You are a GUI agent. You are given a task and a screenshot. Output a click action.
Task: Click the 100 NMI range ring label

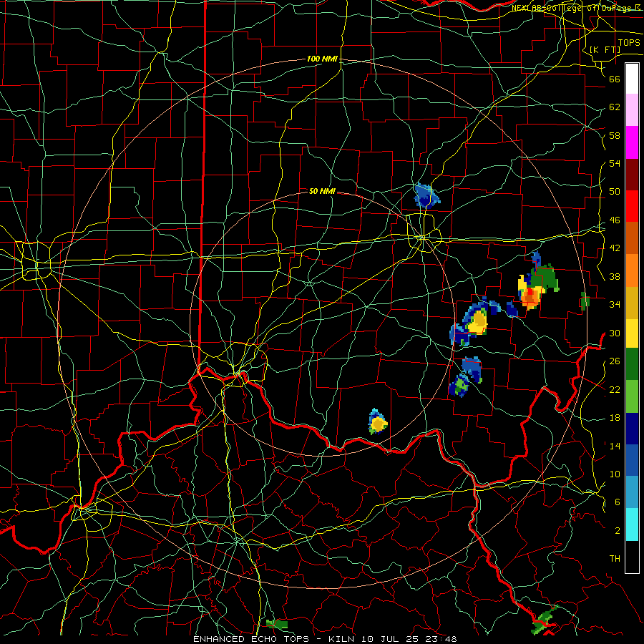[x=322, y=59]
